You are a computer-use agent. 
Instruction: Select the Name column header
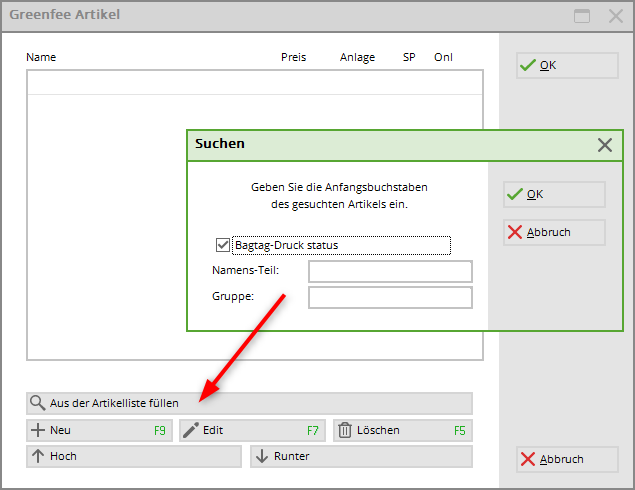click(x=41, y=57)
